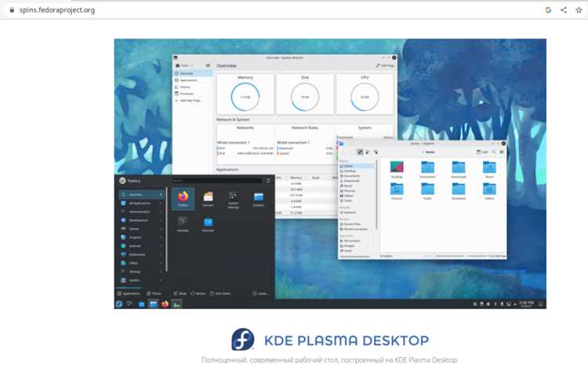
Task: Click the share icon in the browser bar
Action: tap(564, 10)
